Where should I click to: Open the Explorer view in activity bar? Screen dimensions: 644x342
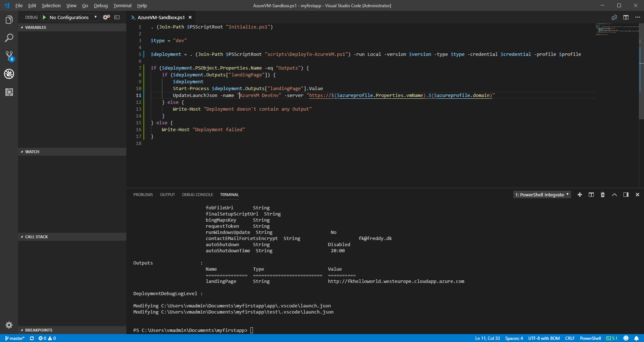click(9, 20)
